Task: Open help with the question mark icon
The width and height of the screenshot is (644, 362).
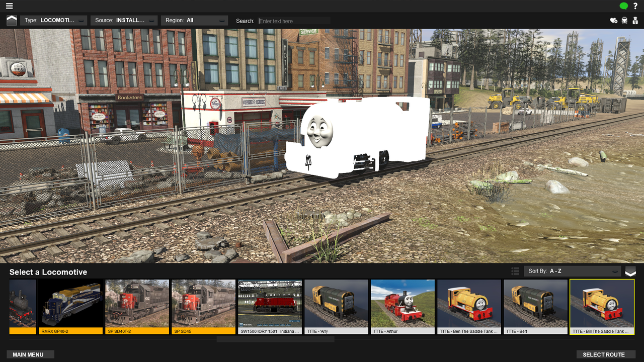Action: (635, 6)
